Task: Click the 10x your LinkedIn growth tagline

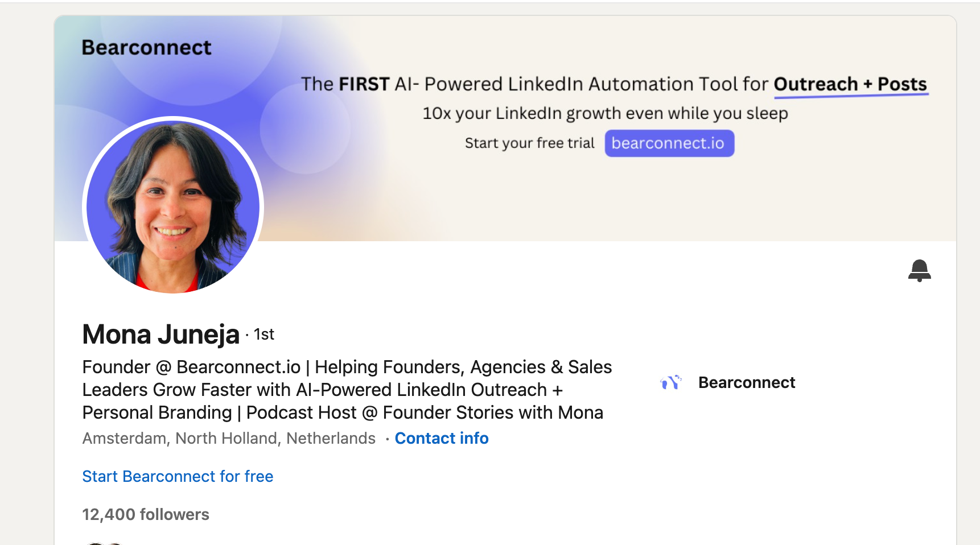Action: point(605,114)
